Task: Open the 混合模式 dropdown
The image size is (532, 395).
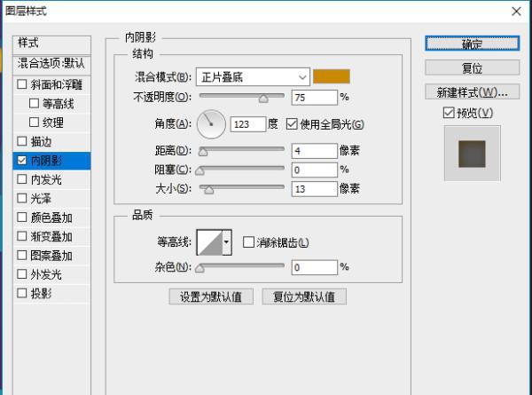Action: (253, 77)
